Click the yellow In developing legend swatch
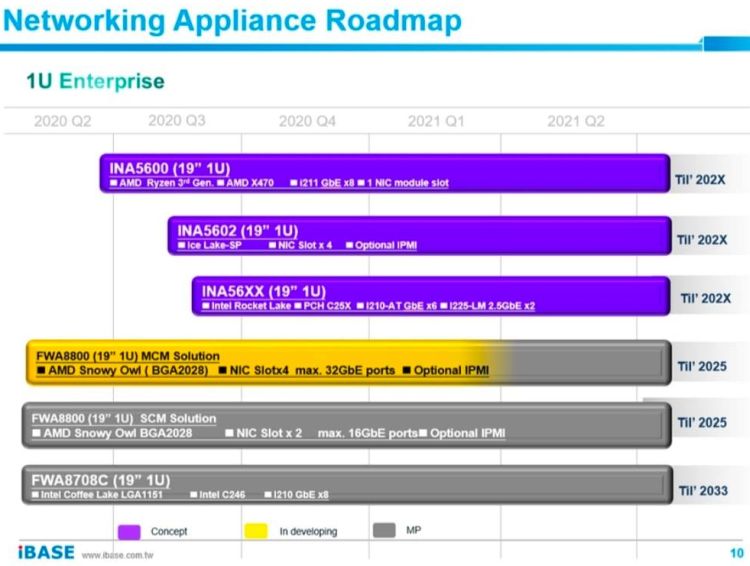 point(256,531)
